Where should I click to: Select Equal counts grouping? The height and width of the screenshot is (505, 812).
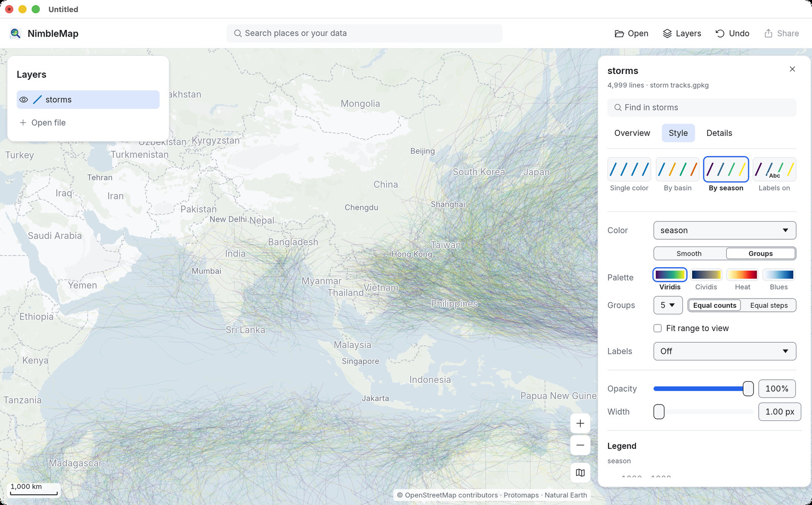coord(715,305)
